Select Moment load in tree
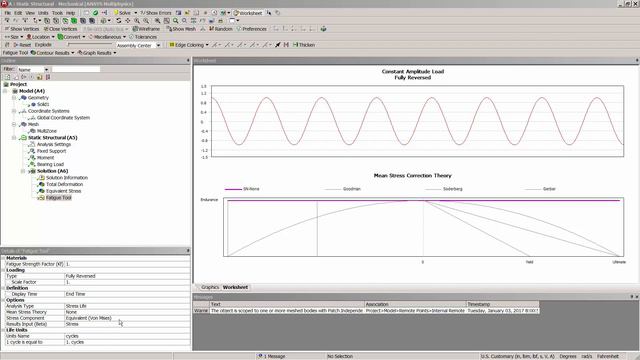640x360 pixels. 45,158
